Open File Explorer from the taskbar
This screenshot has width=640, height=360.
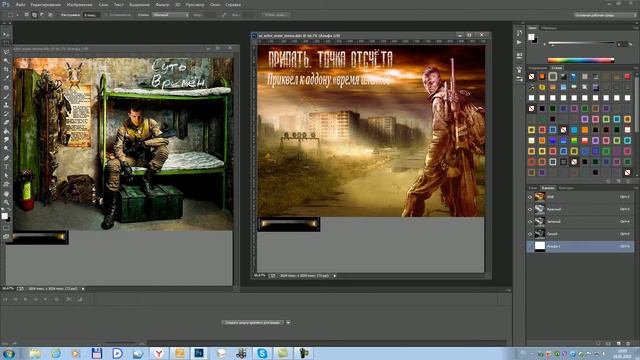click(35, 353)
